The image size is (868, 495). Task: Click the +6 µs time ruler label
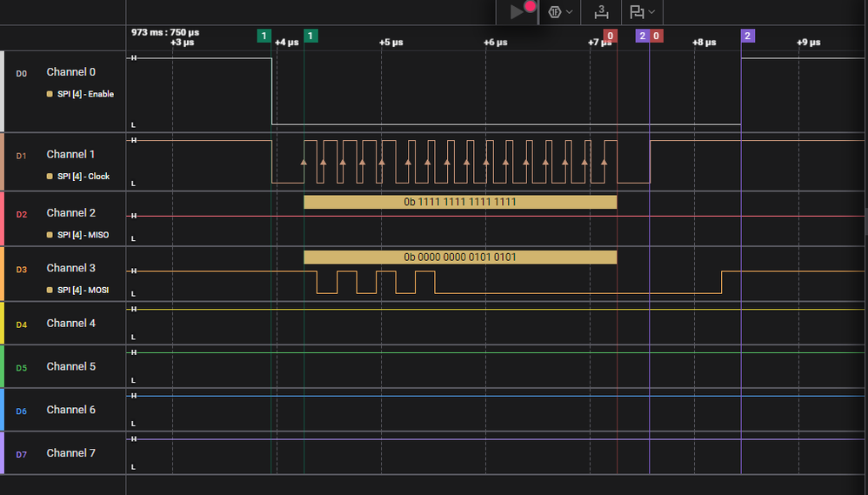tap(496, 43)
